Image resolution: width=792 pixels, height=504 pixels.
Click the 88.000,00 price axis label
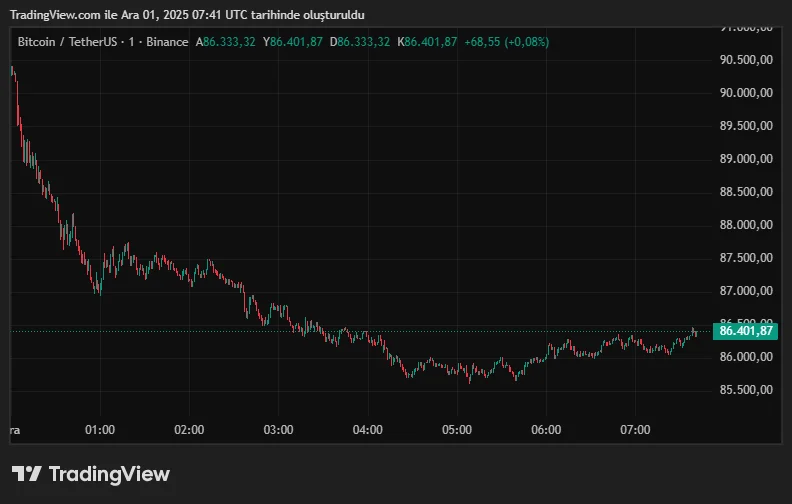746,225
